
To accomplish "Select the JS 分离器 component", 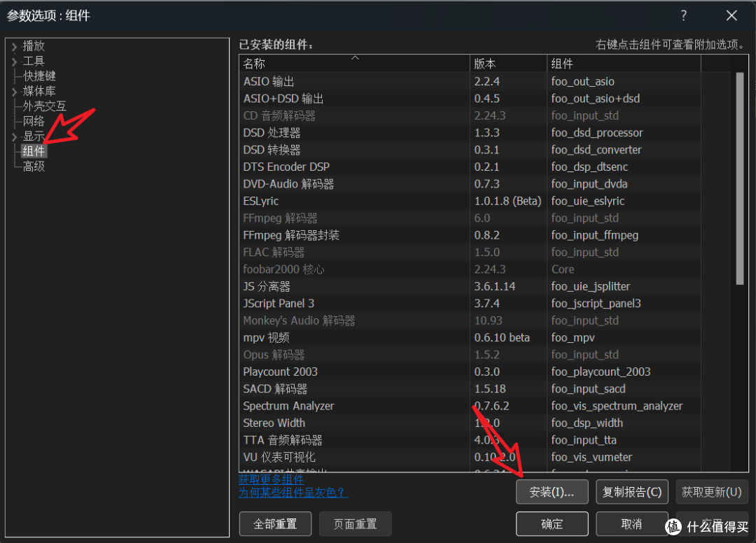I will pyautogui.click(x=470, y=287).
